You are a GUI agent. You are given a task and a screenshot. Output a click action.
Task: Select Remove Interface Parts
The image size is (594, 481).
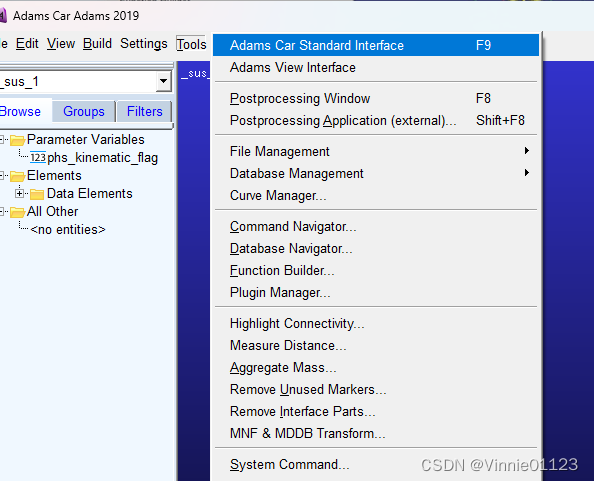click(376, 411)
